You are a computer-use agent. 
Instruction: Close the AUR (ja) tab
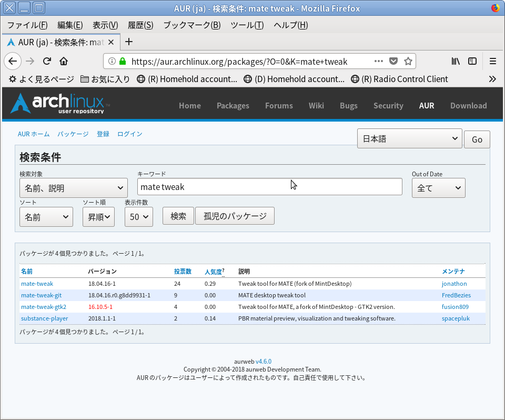coord(111,42)
